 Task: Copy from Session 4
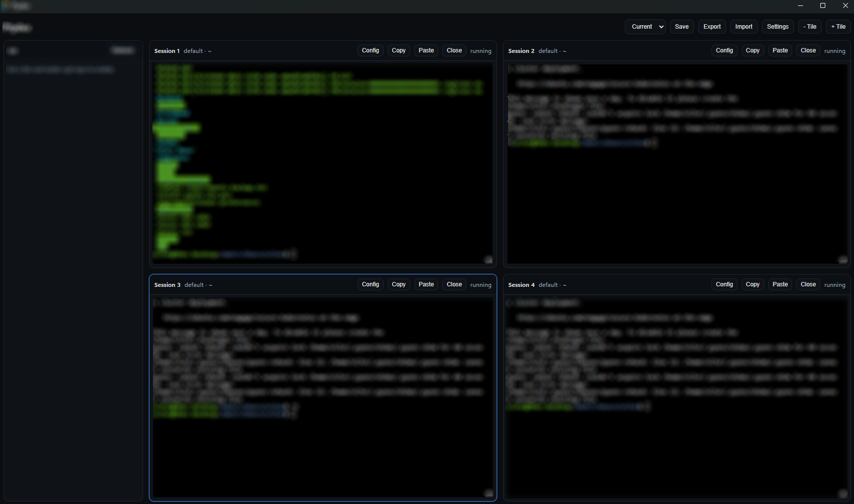[753, 284]
